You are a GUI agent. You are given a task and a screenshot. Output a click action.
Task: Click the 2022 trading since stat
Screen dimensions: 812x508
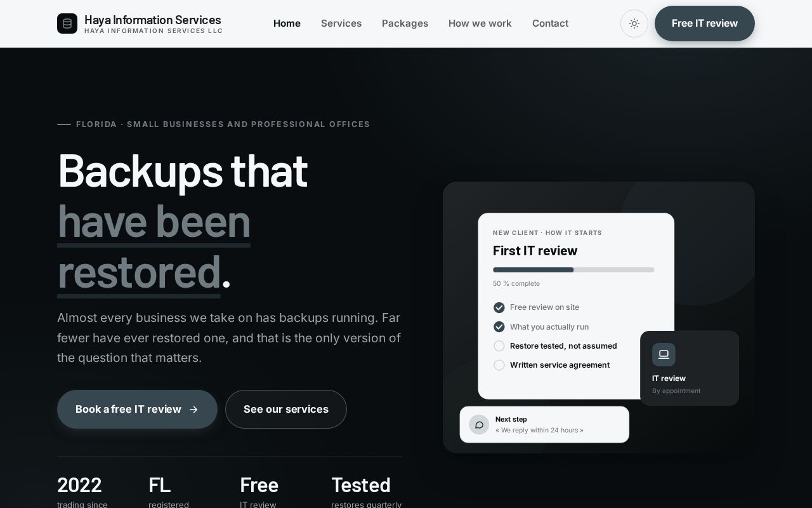point(82,491)
